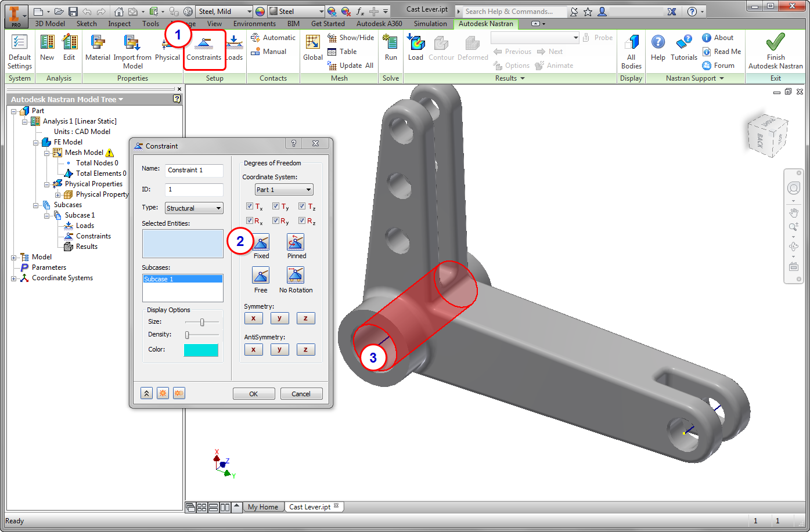This screenshot has height=532, width=810.
Task: Toggle Symmetry y button
Action: (x=279, y=318)
